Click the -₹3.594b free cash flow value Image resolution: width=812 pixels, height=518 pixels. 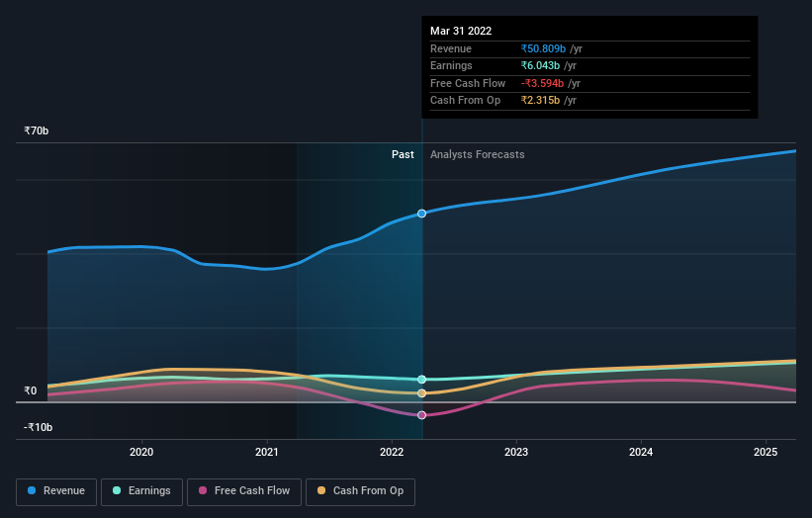[x=542, y=83]
